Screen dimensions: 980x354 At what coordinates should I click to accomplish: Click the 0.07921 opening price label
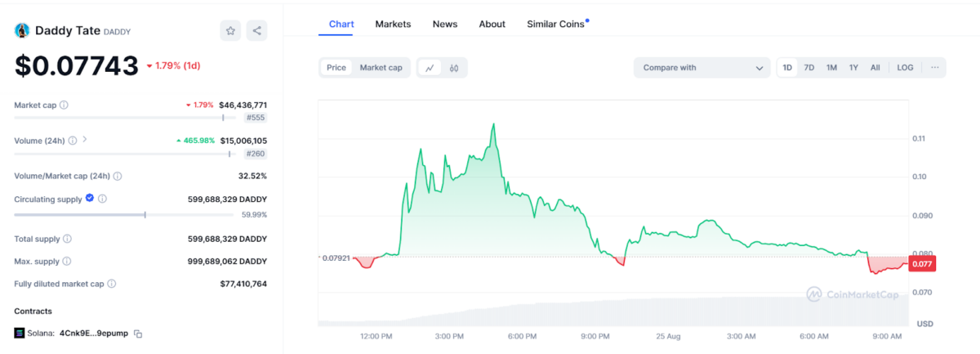[x=335, y=258]
